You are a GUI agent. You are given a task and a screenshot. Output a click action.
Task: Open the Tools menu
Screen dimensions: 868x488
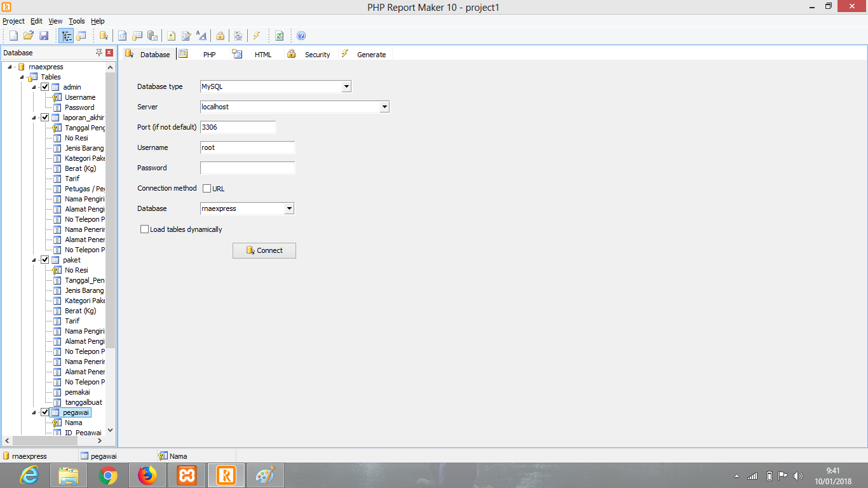tap(76, 21)
